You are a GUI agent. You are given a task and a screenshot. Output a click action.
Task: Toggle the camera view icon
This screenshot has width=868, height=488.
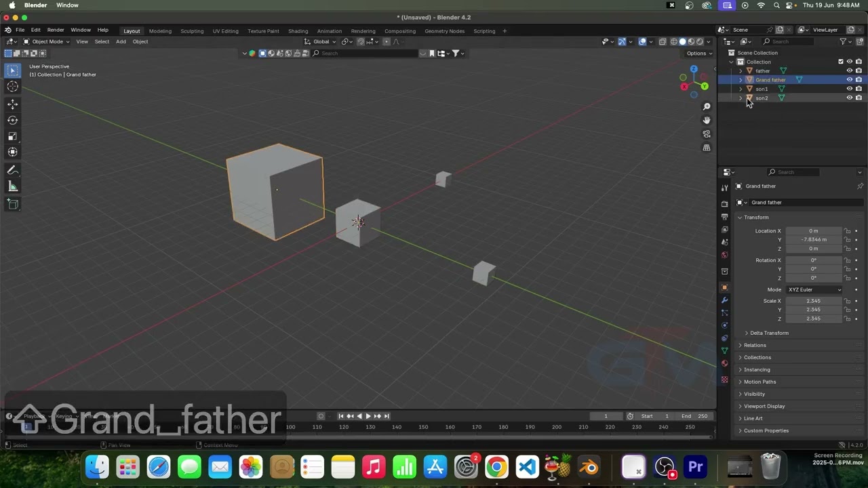[x=707, y=134]
